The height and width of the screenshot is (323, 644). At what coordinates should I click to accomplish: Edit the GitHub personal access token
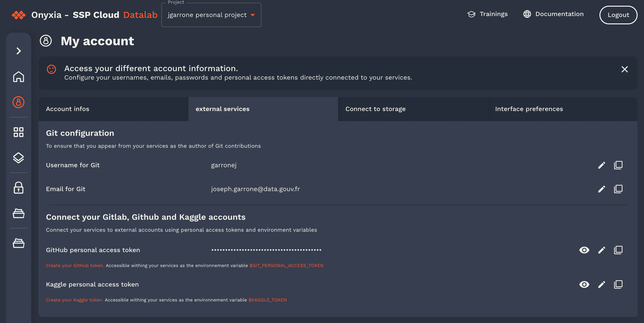(602, 250)
